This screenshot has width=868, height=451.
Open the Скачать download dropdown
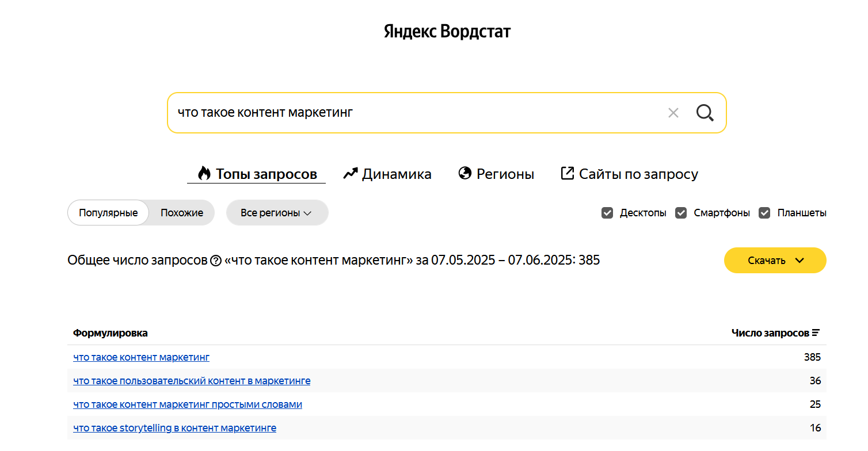point(775,261)
